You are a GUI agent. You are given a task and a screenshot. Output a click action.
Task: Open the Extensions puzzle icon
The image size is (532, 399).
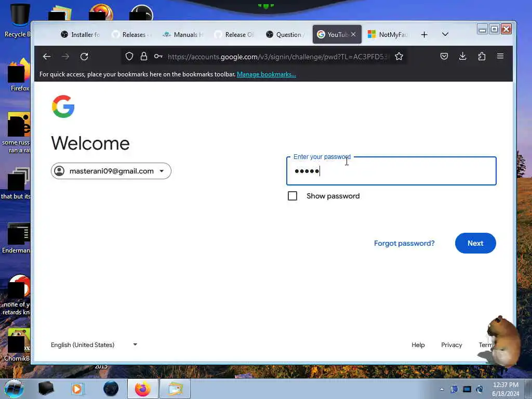[482, 56]
